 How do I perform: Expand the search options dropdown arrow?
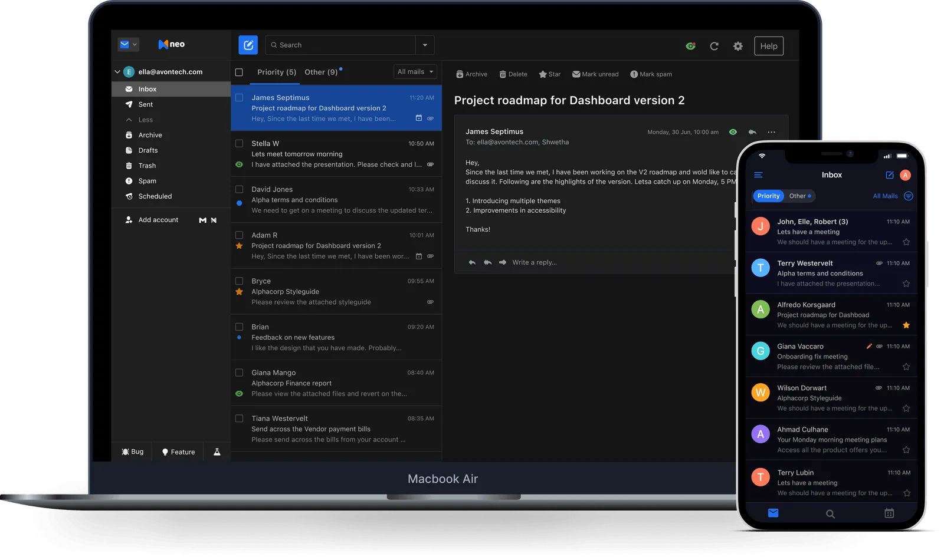pyautogui.click(x=425, y=45)
